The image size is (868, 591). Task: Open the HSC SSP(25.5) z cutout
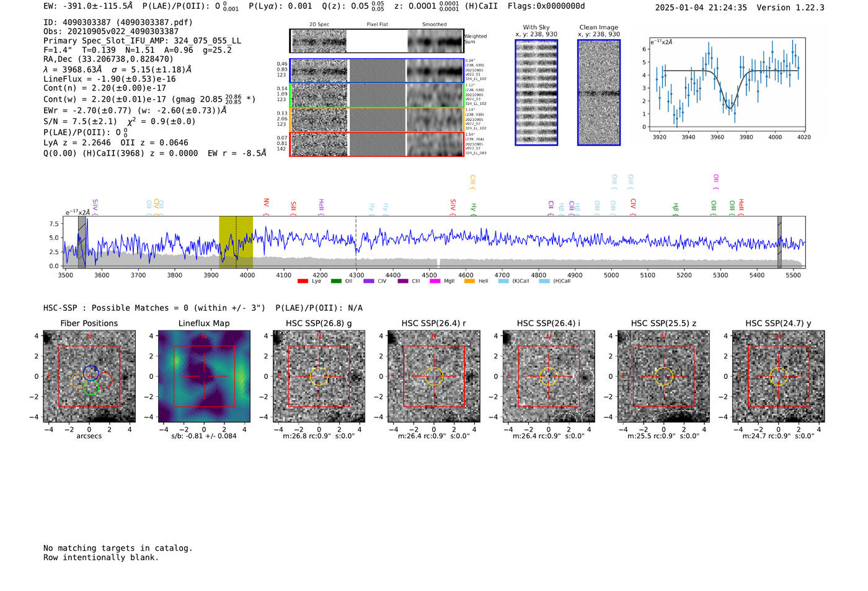[663, 376]
